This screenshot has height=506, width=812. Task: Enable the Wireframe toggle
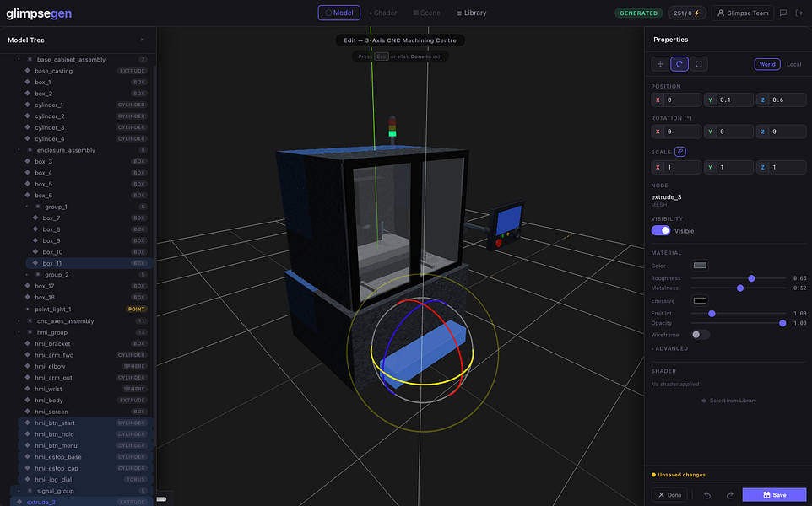pos(700,335)
